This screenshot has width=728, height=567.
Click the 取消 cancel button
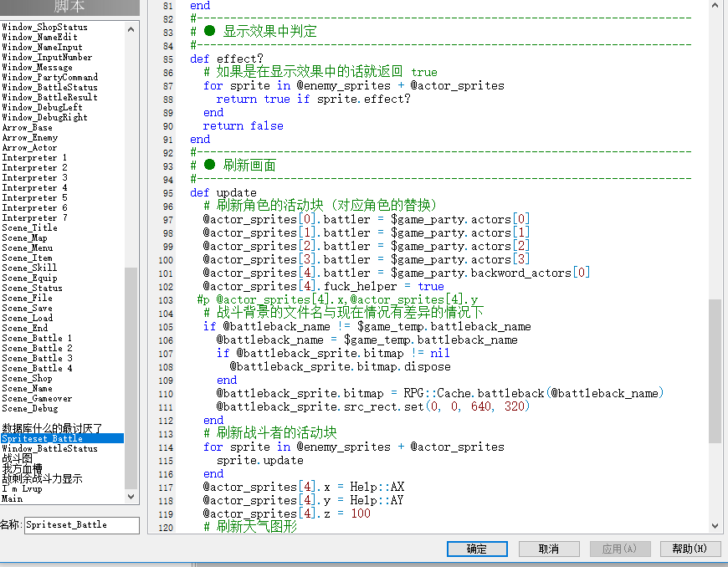(x=549, y=549)
